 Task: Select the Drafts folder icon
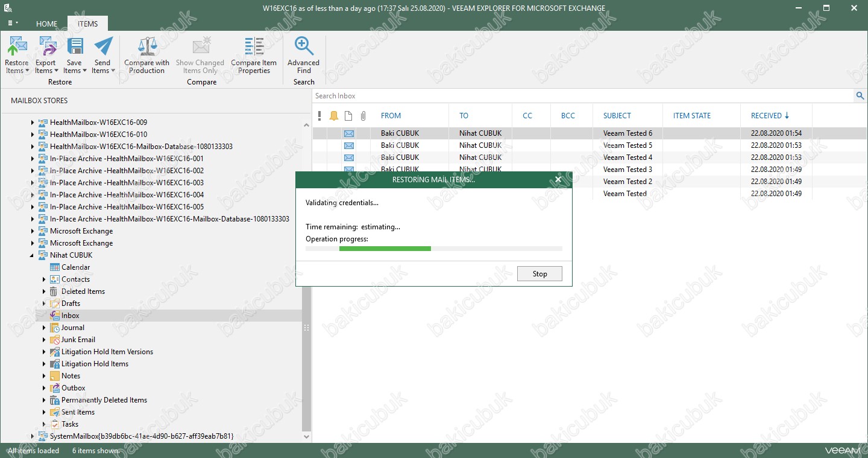click(x=55, y=304)
